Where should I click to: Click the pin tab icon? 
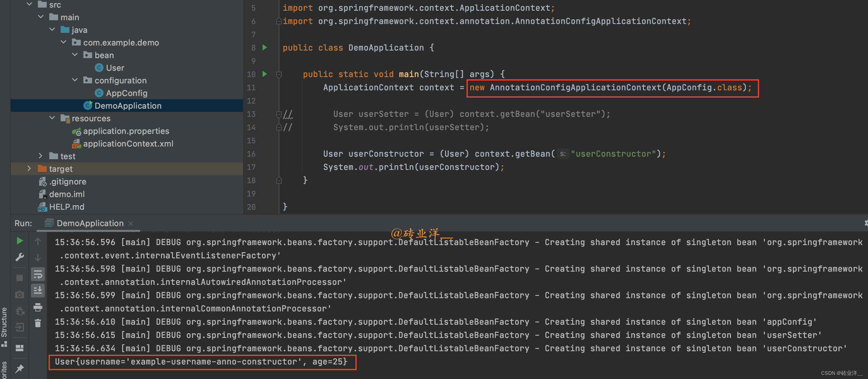(20, 369)
